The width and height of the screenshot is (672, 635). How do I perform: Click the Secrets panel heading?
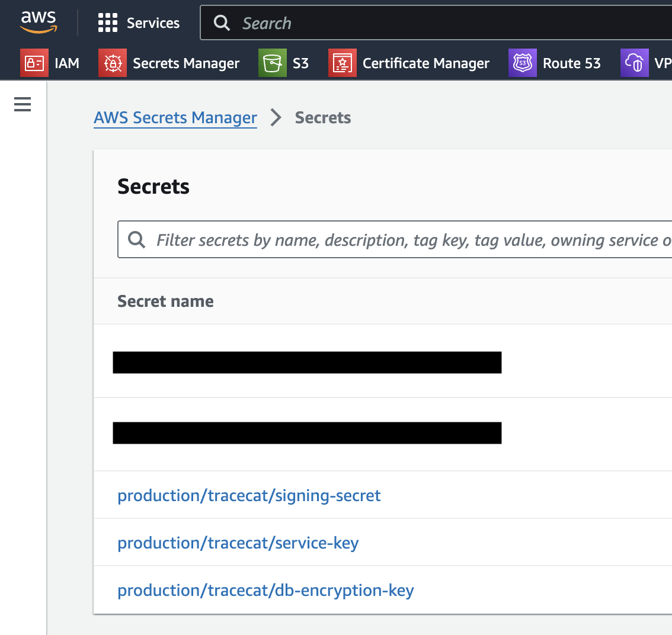153,187
